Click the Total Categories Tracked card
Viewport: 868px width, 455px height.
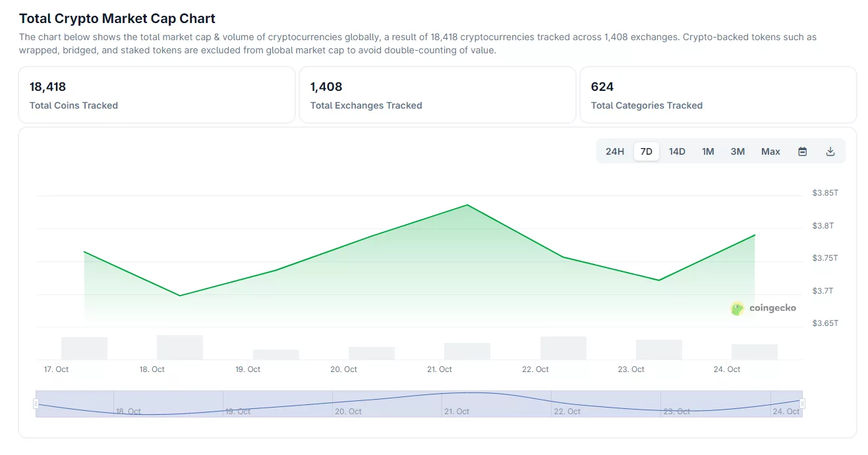pos(718,94)
